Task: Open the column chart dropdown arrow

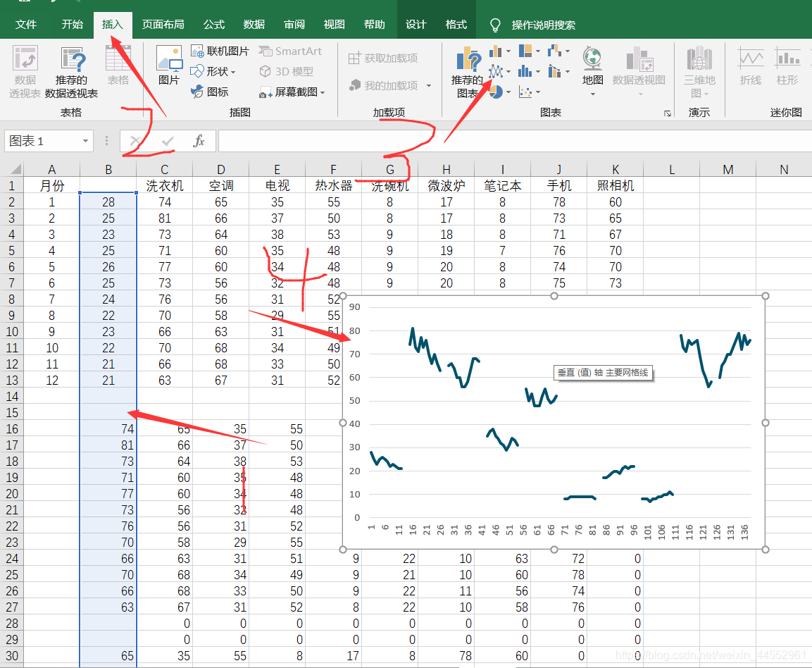Action: (x=508, y=51)
